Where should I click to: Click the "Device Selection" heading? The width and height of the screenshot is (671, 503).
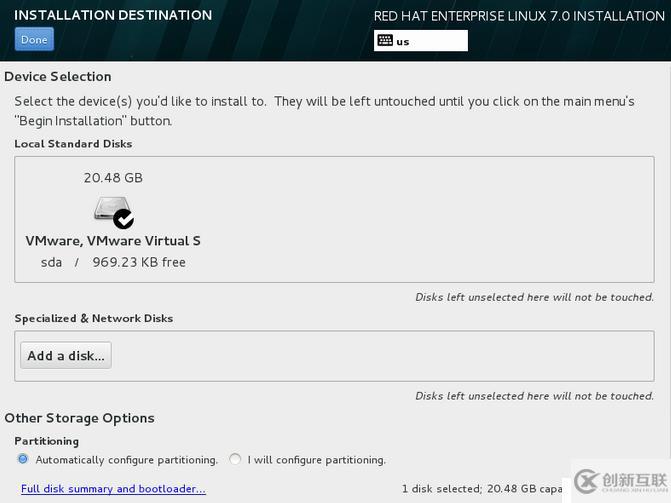[x=58, y=76]
